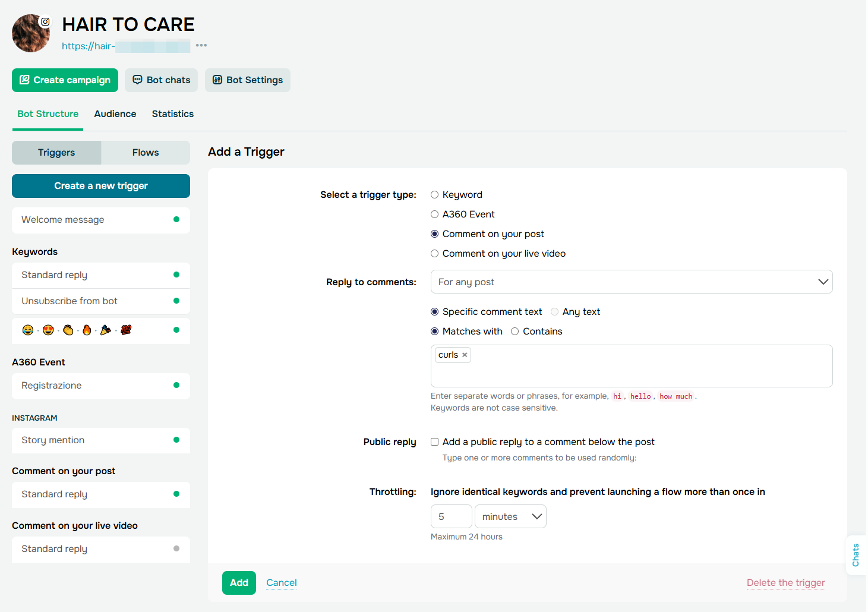The image size is (868, 612).
Task: Open the three-dots menu beside bot URL
Action: 201,45
